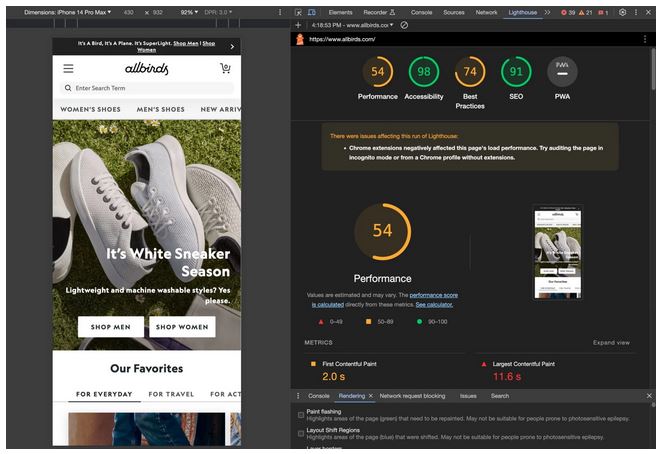Select the Lighthouse tab

pyautogui.click(x=522, y=12)
